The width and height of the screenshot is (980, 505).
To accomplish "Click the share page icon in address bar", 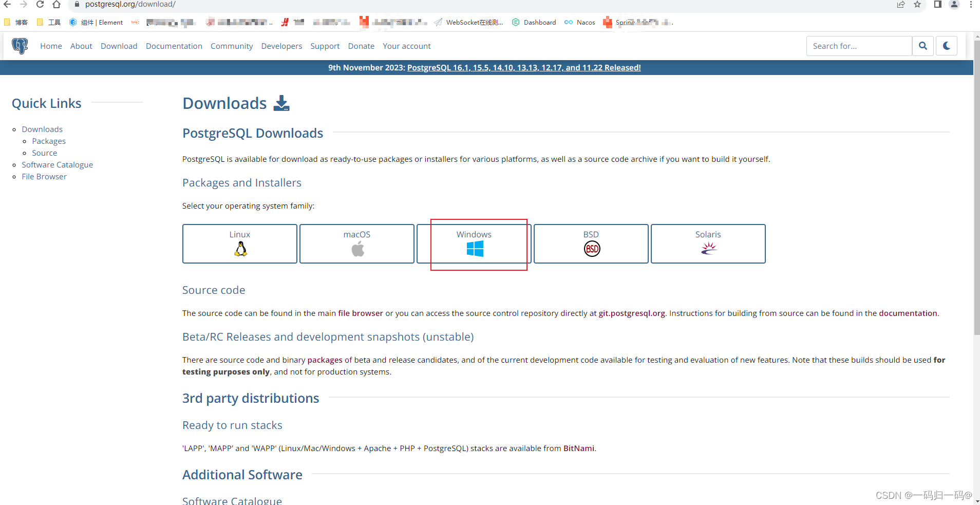I will tap(901, 4).
